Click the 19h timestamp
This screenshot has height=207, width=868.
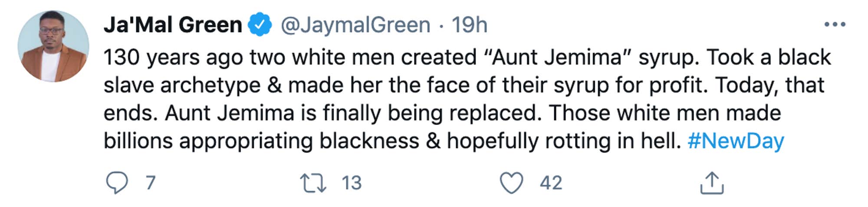(470, 25)
